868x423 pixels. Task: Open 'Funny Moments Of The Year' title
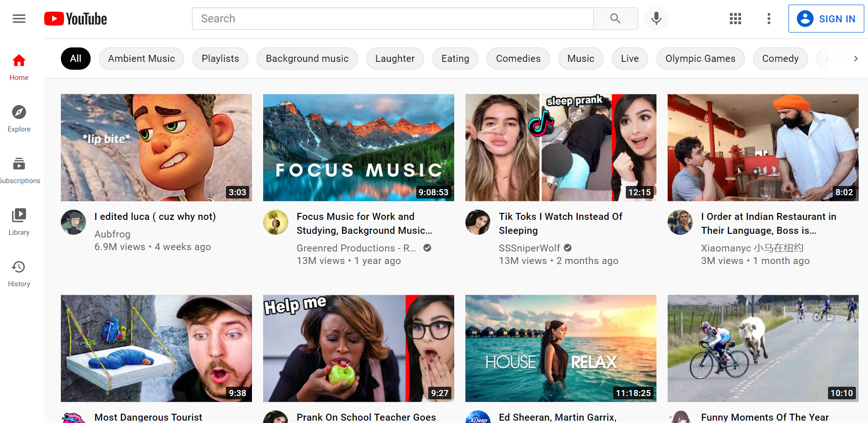click(x=765, y=417)
